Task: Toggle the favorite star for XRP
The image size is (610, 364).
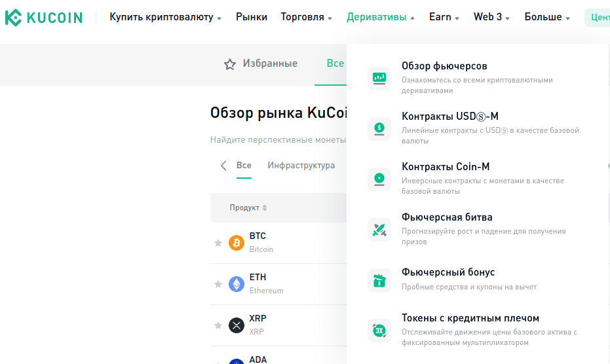Action: [218, 325]
